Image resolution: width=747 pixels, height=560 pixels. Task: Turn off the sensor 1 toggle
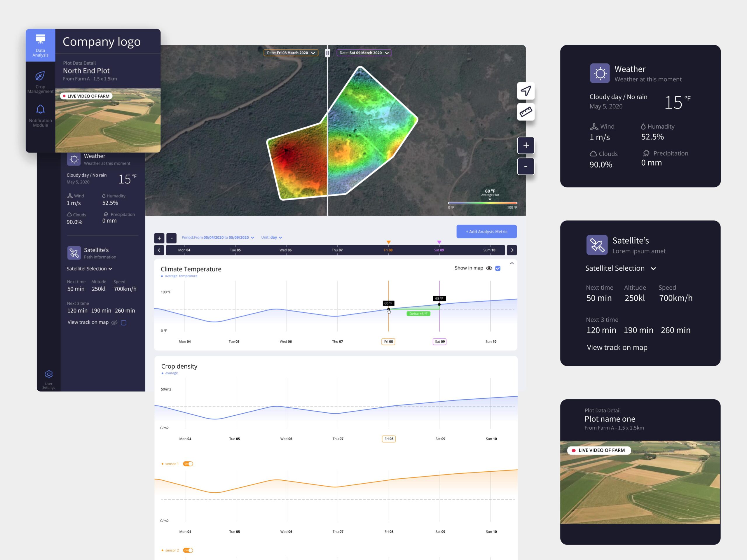[x=188, y=464]
